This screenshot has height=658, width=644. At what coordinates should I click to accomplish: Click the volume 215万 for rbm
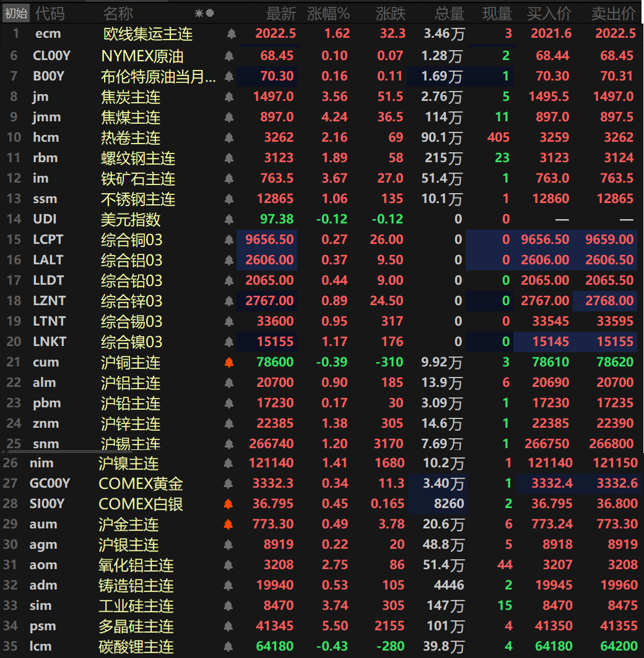point(443,158)
